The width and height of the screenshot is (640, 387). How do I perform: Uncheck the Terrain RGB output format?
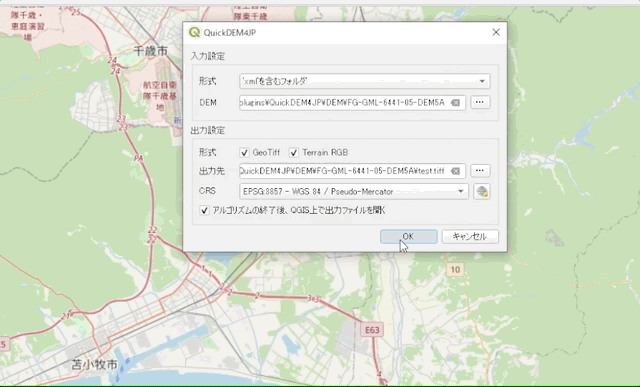point(294,153)
